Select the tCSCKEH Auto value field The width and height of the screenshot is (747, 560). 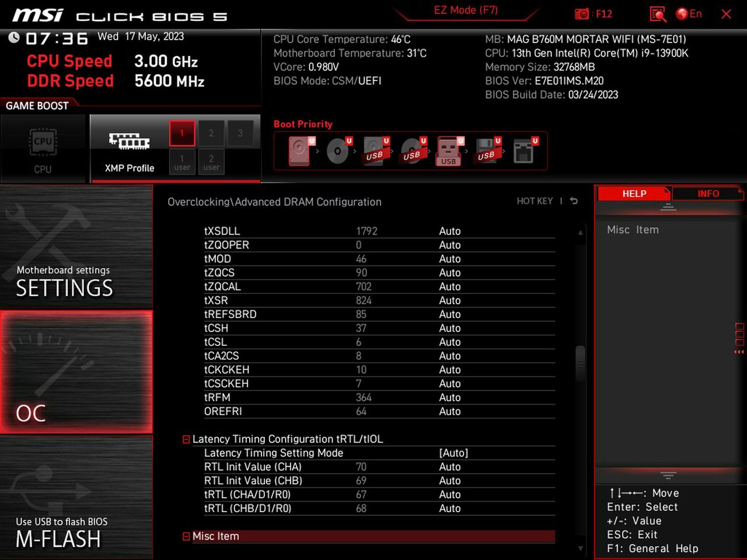click(450, 384)
